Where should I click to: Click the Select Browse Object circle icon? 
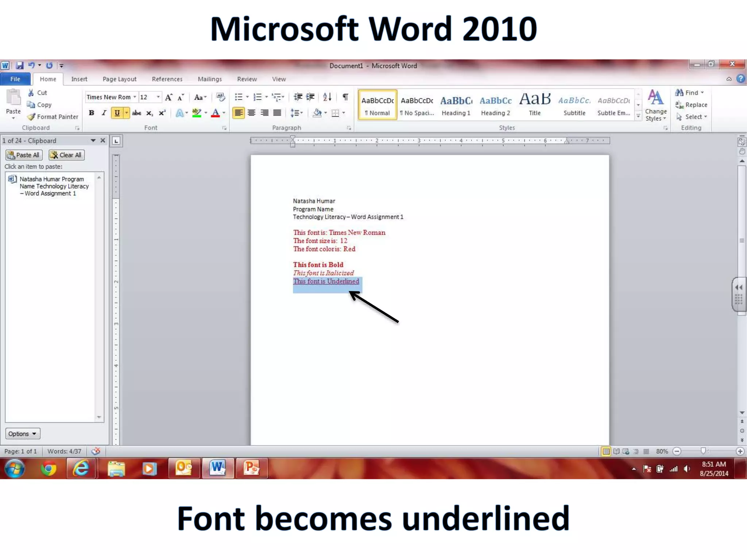(742, 431)
